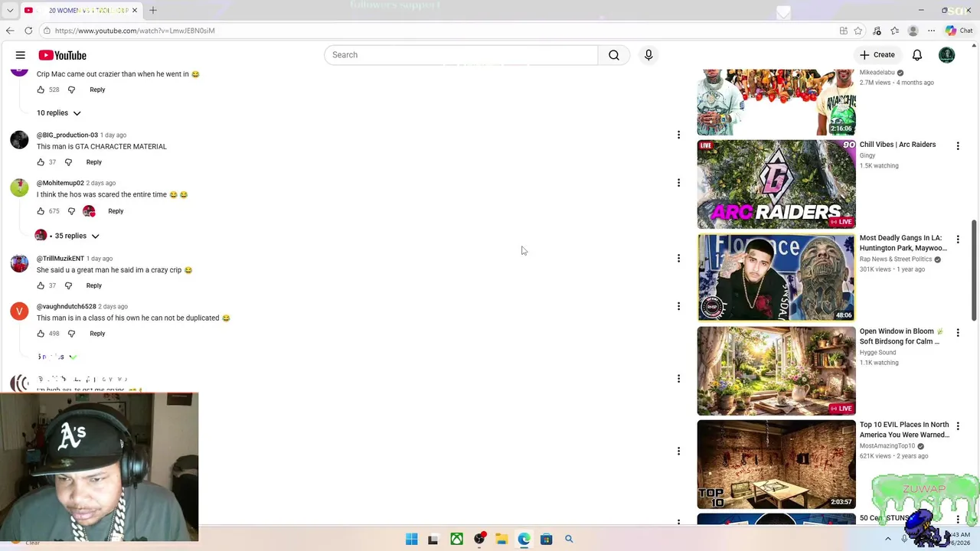
Task: Go to the YouTube home logo
Action: (x=62, y=55)
